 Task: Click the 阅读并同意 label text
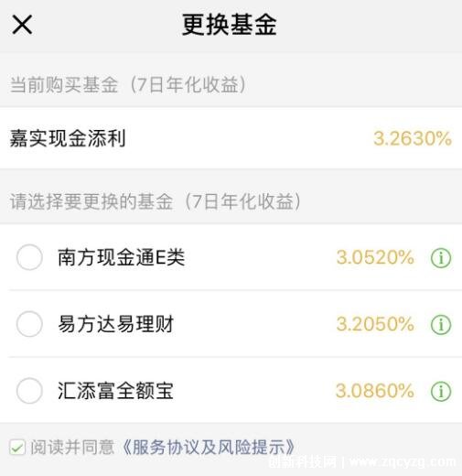click(72, 448)
